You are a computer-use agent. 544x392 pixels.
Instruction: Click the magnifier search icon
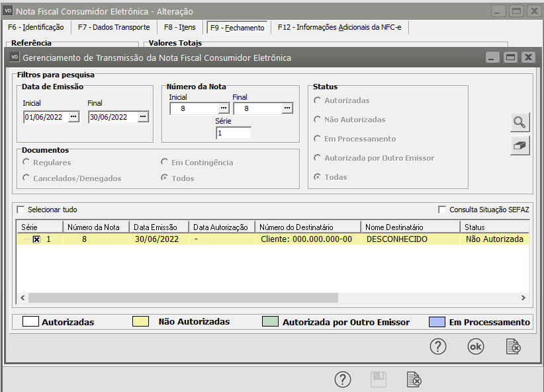click(x=520, y=122)
